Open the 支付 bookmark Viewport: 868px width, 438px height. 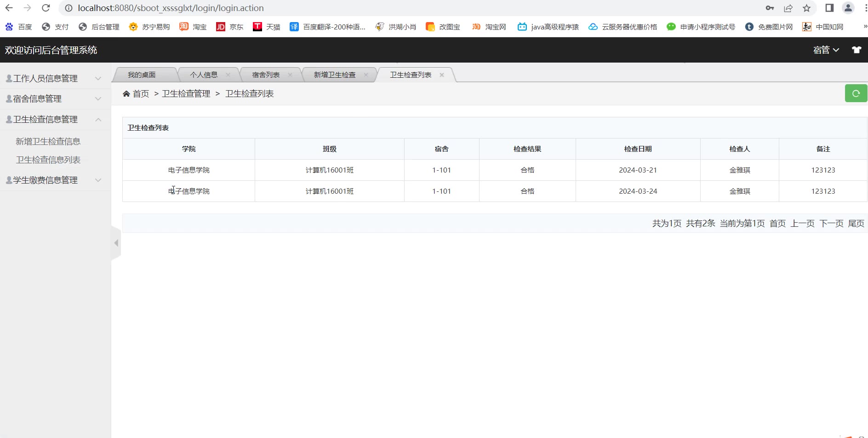(x=55, y=27)
